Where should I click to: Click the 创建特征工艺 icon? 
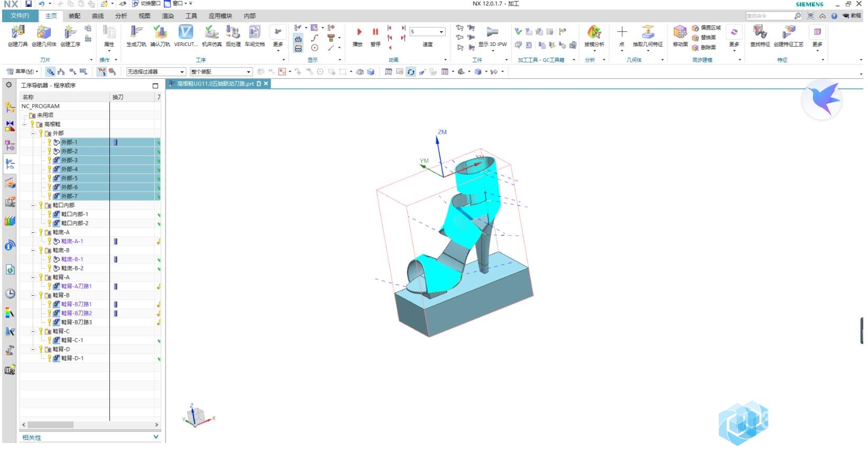789,35
